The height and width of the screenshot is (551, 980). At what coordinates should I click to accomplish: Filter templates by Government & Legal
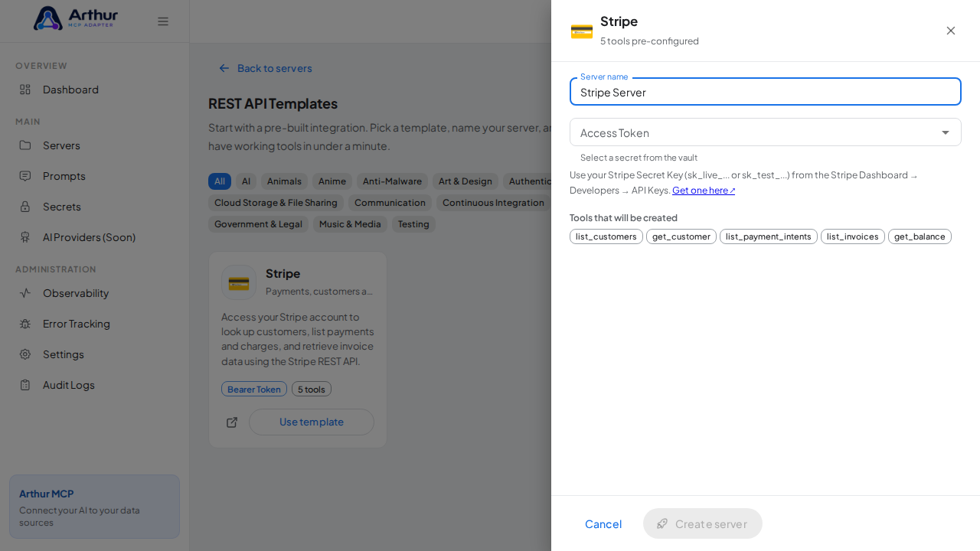(x=258, y=224)
